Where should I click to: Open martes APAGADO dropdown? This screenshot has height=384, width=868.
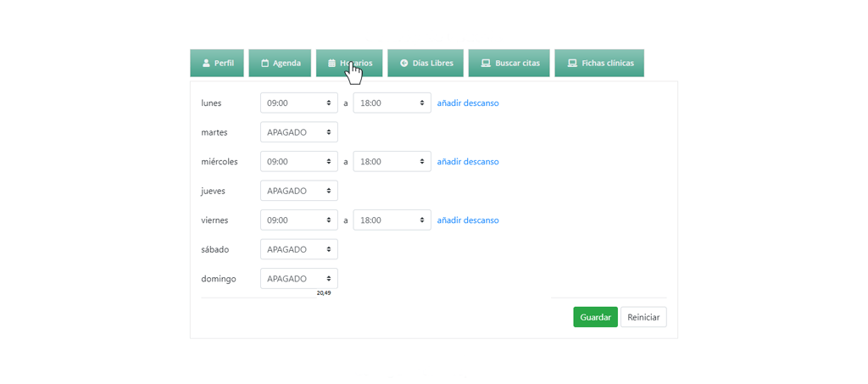(298, 132)
